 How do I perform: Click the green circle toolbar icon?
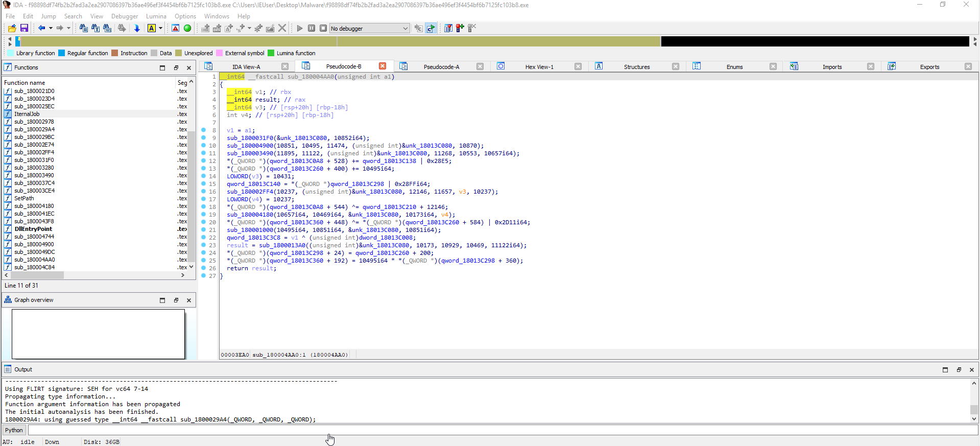187,28
